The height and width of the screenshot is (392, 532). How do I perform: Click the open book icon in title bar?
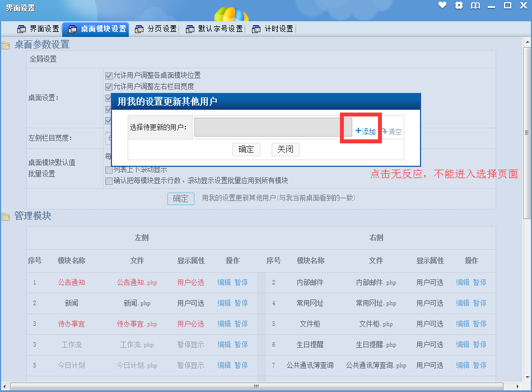coord(475,6)
